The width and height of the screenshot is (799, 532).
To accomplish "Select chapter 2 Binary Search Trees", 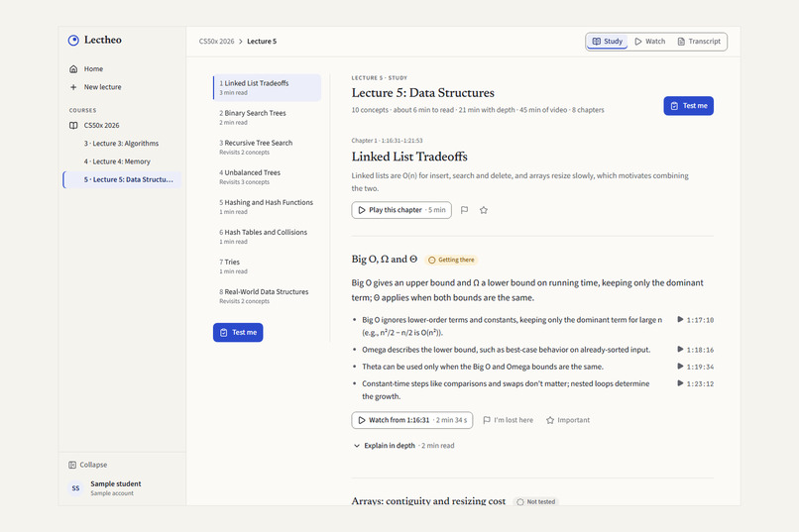I will tap(267, 117).
